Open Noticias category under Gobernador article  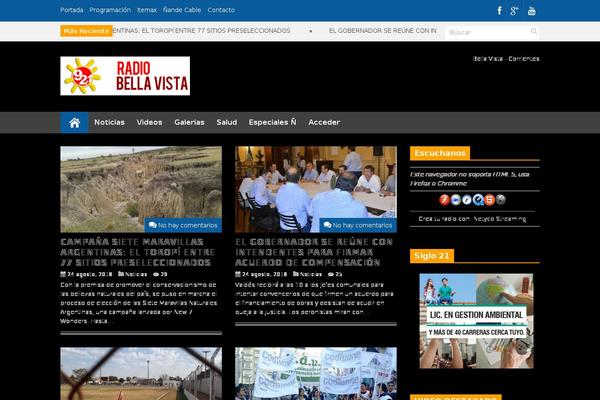click(311, 274)
